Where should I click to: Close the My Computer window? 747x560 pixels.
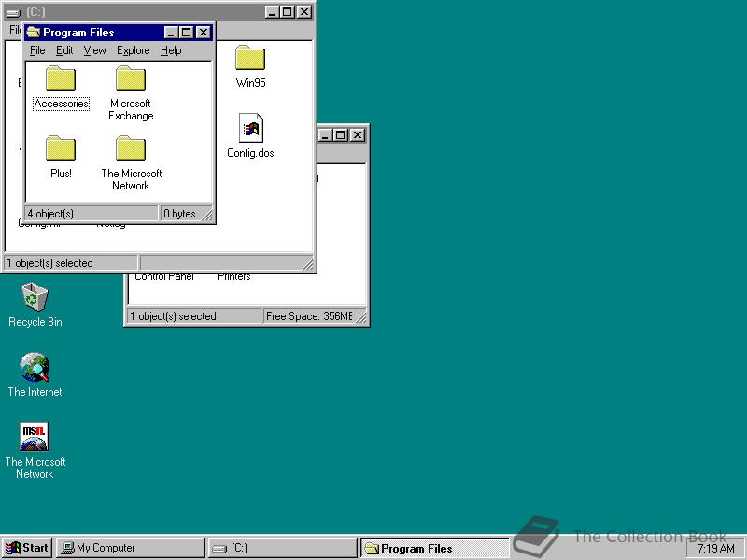click(358, 134)
